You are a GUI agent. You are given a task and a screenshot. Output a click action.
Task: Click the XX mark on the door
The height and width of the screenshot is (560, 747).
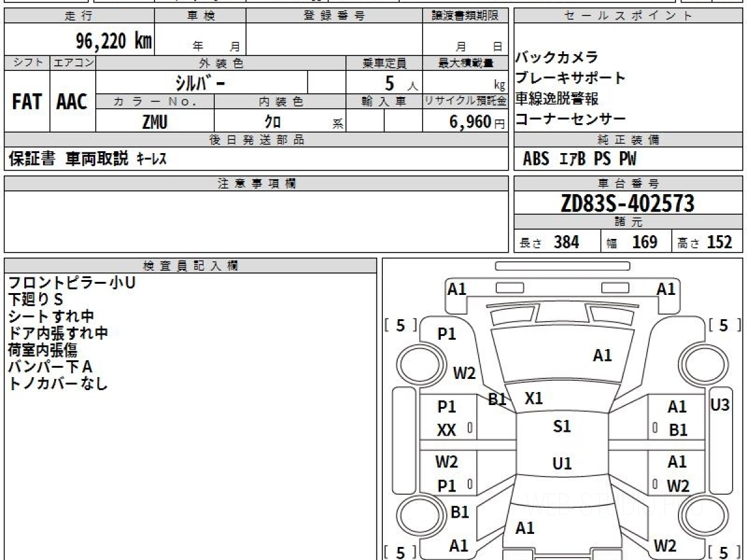pyautogui.click(x=446, y=430)
